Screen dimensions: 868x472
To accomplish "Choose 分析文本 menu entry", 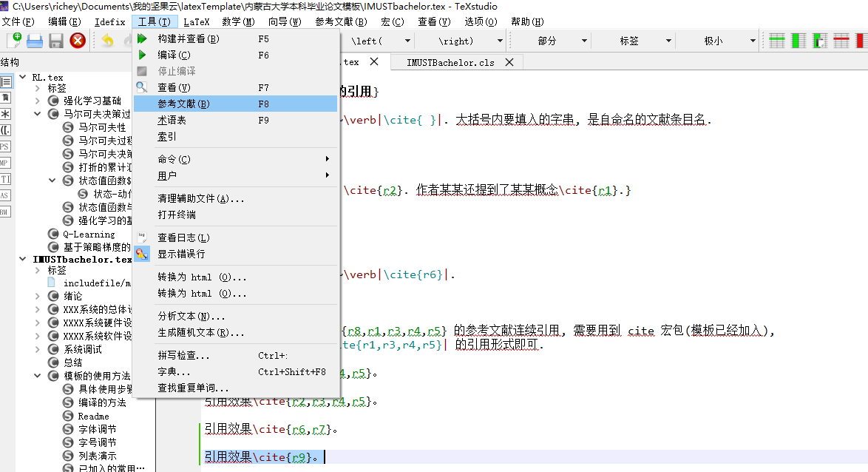I will (x=235, y=317).
